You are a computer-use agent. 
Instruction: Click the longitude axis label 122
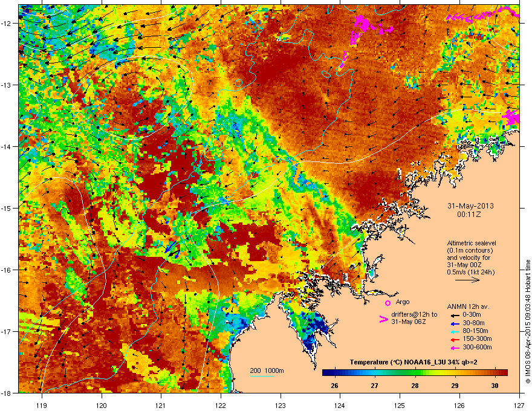pyautogui.click(x=221, y=405)
